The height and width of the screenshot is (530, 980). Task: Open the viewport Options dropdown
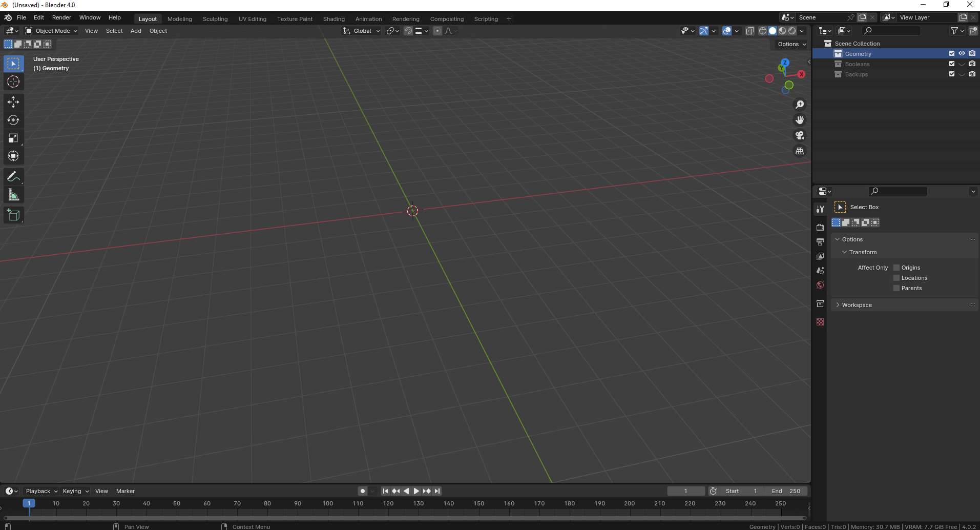[x=791, y=44]
